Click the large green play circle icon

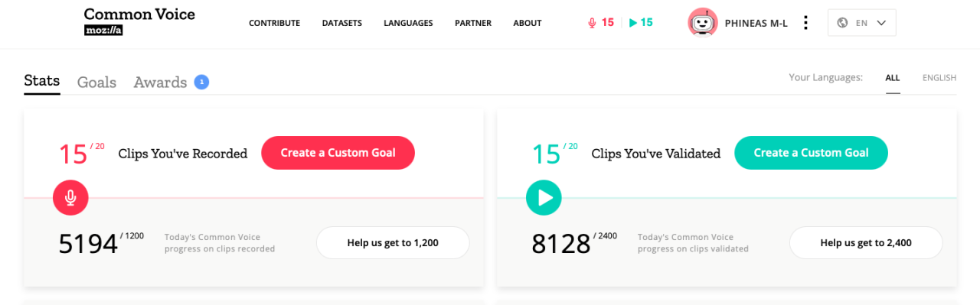coord(544,198)
